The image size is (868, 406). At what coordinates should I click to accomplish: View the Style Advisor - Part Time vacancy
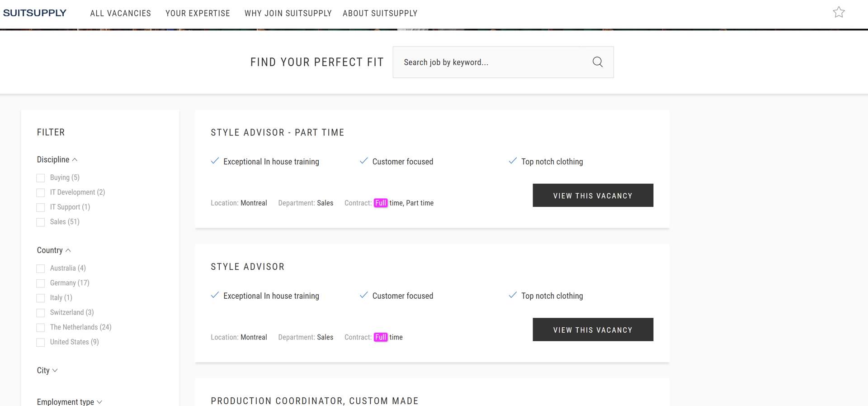click(x=593, y=196)
